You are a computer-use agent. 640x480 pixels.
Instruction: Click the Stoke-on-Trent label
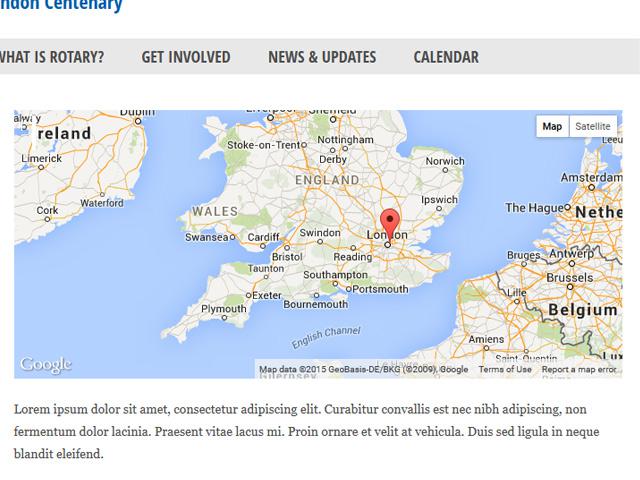[x=264, y=145]
